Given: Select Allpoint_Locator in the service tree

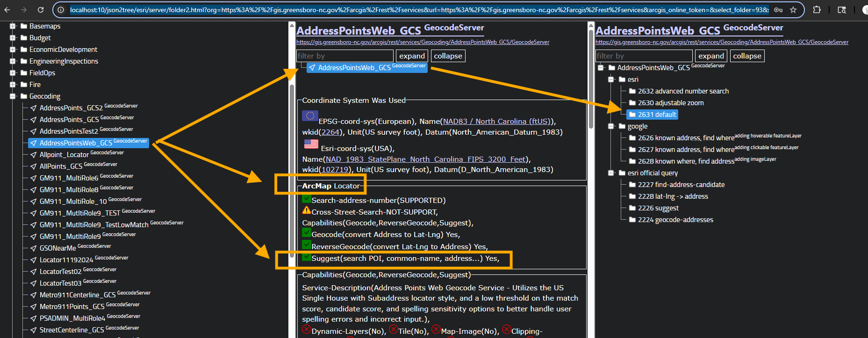Looking at the screenshot, I should click(64, 155).
